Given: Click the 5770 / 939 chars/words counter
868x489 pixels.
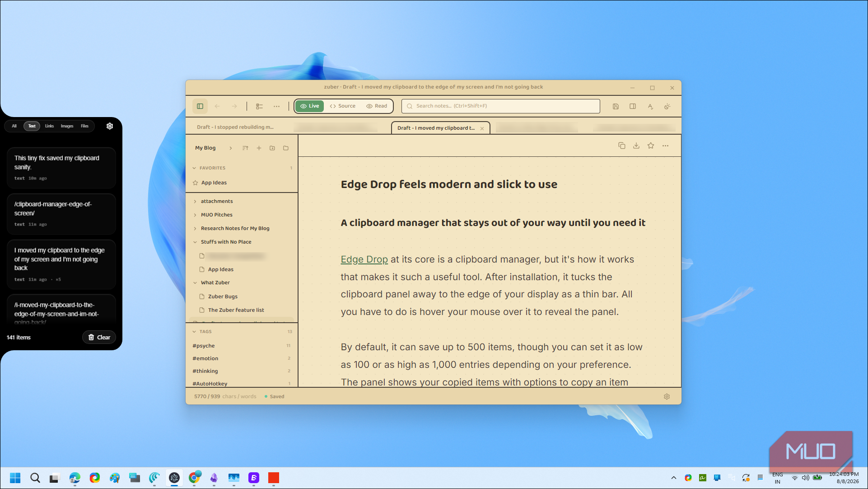Looking at the screenshot, I should point(225,397).
